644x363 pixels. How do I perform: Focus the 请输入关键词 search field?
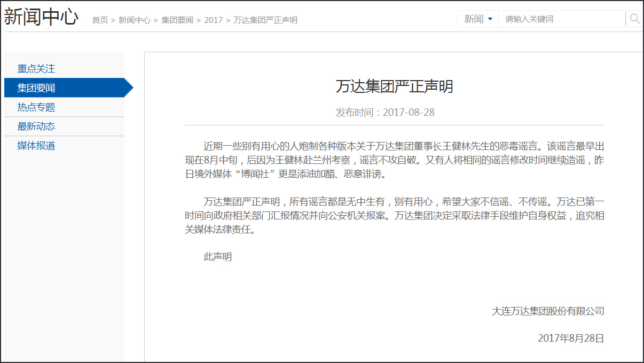(562, 19)
